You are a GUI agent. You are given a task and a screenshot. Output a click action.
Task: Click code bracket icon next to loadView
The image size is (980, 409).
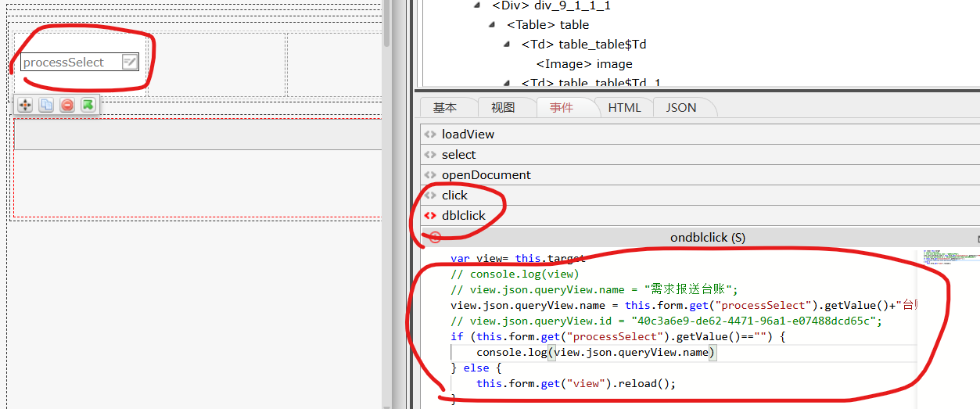tap(430, 135)
